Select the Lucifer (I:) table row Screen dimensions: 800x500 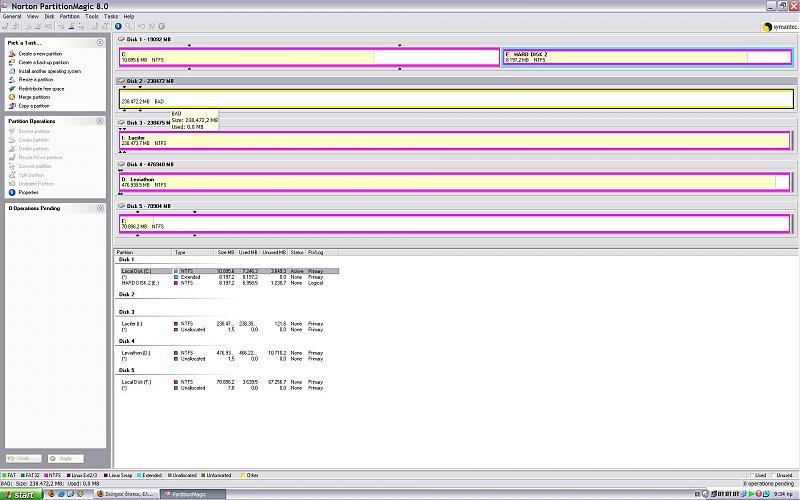230,324
